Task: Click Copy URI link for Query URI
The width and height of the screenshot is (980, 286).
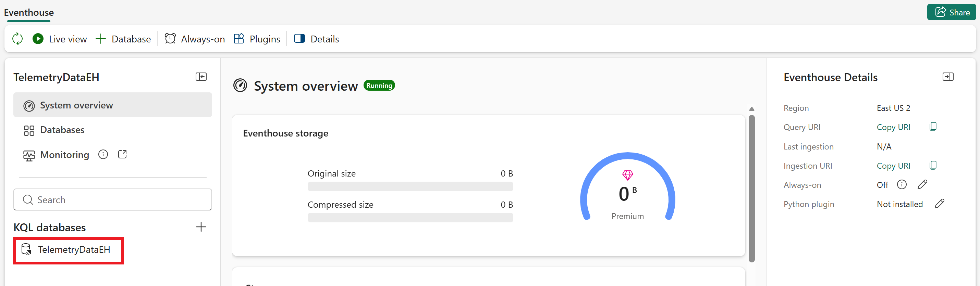Action: click(x=893, y=127)
